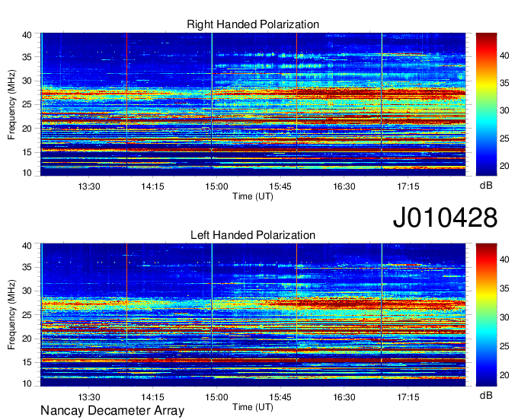Image resolution: width=518 pixels, height=420 pixels.
Task: Click the 13:30 tick label under lower plot
Action: click(89, 397)
